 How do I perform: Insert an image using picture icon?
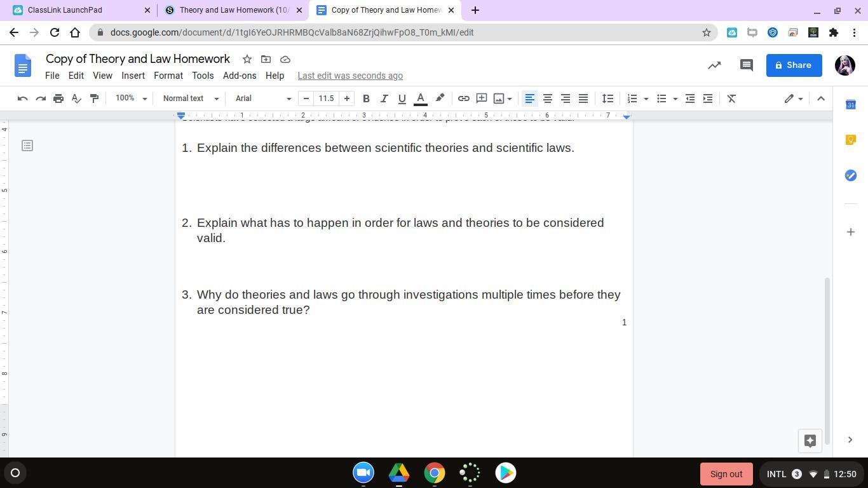point(499,98)
